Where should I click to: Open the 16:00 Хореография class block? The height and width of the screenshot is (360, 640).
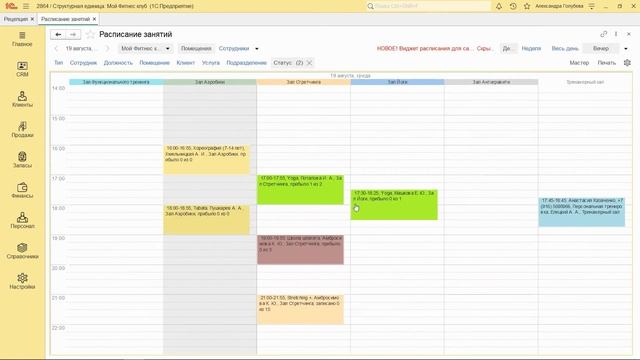click(207, 160)
